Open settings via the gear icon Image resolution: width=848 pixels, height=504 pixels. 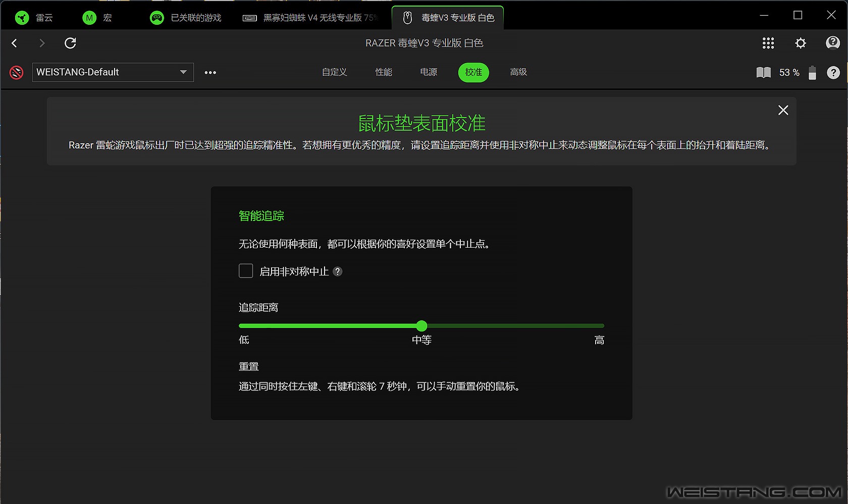pyautogui.click(x=801, y=43)
